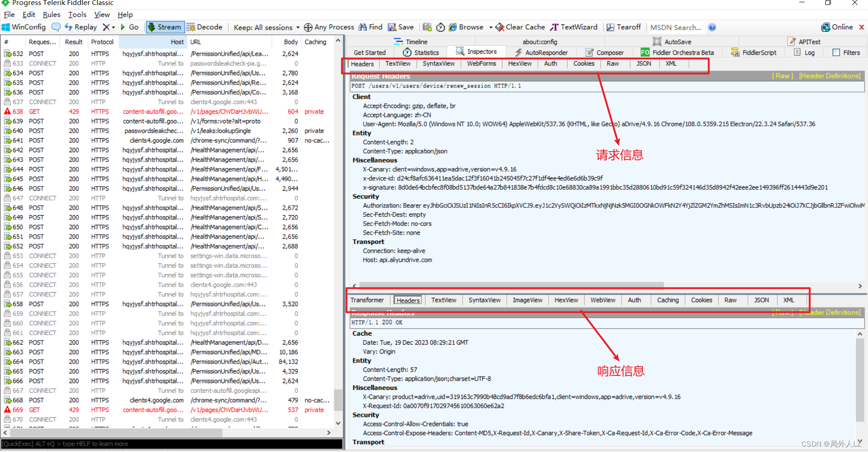
Task: Select session 638 with 429 result
Action: pyautogui.click(x=168, y=111)
